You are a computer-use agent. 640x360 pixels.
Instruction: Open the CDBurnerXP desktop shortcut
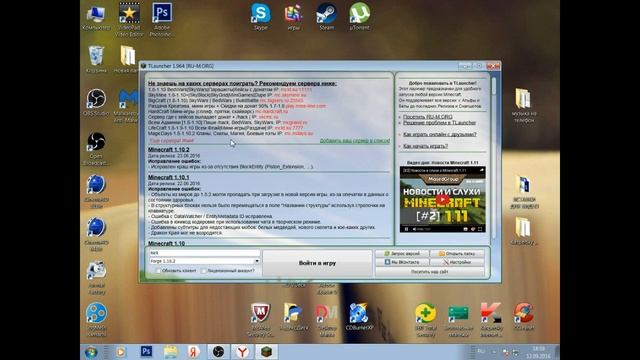click(359, 317)
